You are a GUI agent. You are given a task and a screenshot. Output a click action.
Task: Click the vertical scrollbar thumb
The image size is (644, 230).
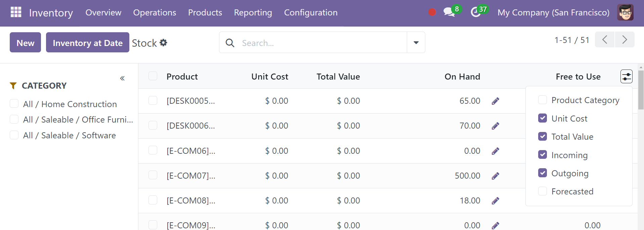pos(641,90)
